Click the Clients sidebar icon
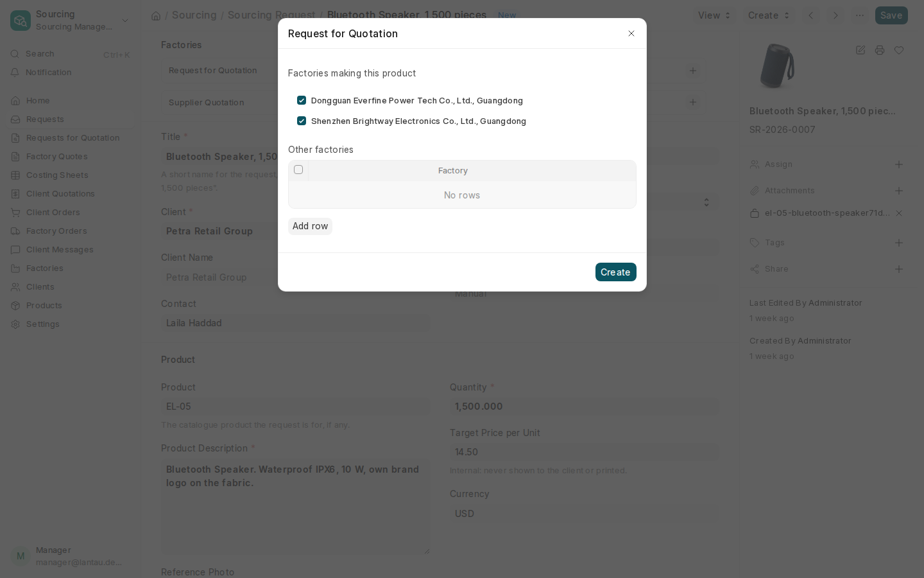Viewport: 924px width, 578px height. pos(15,287)
